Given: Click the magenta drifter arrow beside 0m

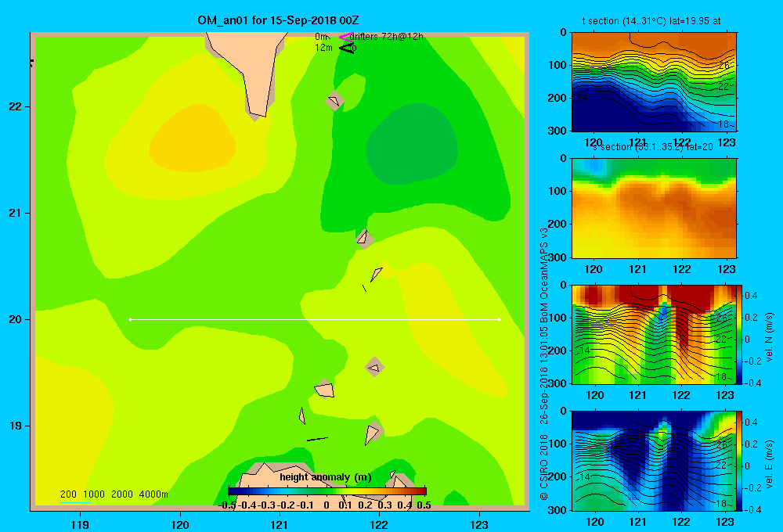Looking at the screenshot, I should click(x=346, y=37).
